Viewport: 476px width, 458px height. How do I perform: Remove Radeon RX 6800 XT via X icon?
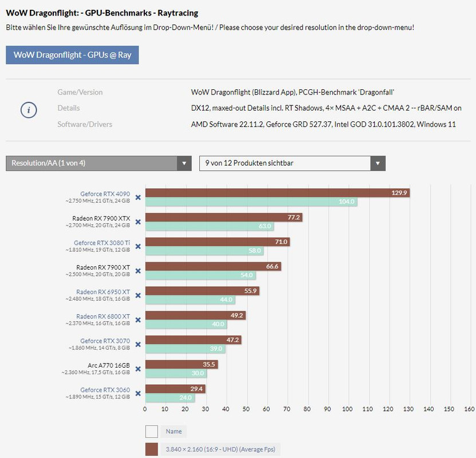[138, 320]
